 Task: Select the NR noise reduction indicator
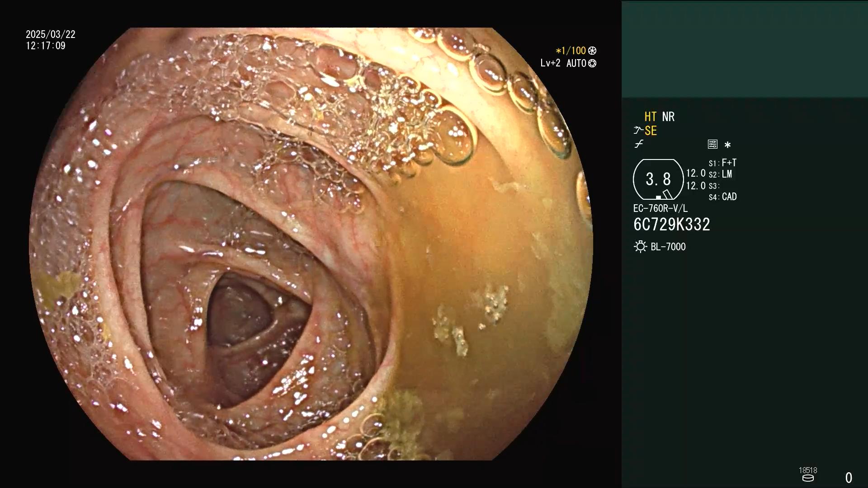(x=668, y=117)
